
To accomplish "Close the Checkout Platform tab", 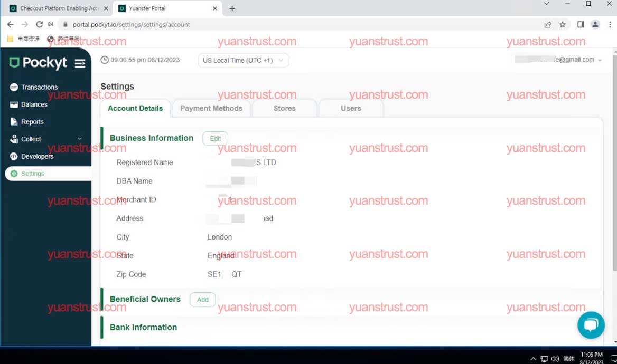I will 106,8.
